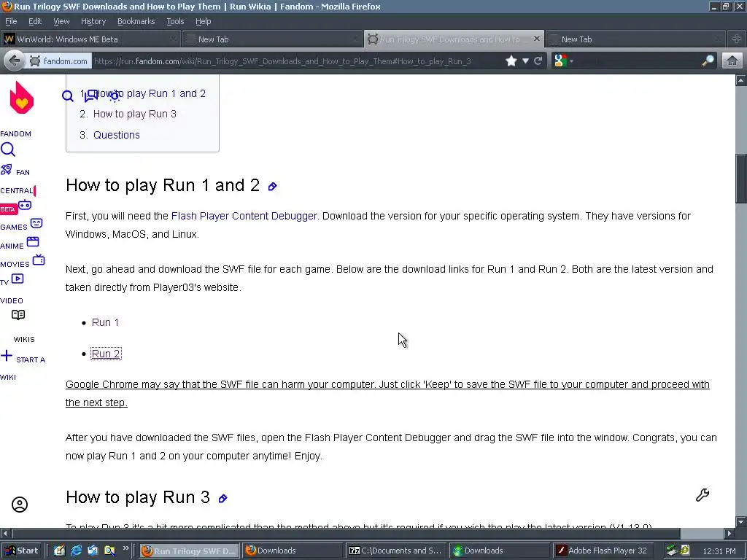
Task: Click the smiling face Anime icon
Action: click(36, 223)
